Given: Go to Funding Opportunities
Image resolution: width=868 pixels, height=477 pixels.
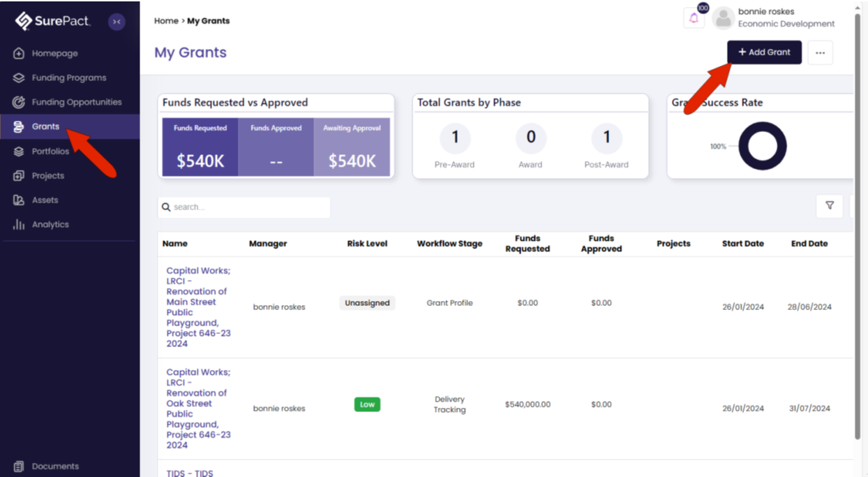Looking at the screenshot, I should point(77,102).
